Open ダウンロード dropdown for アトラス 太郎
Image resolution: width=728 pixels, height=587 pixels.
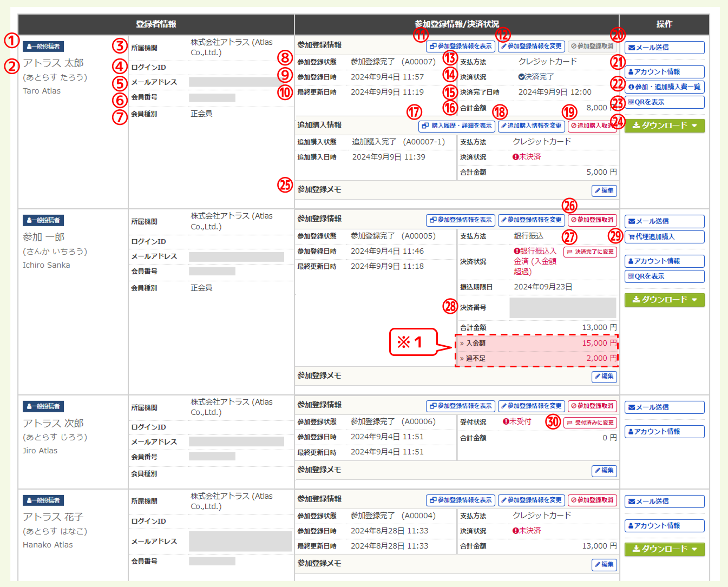[665, 126]
